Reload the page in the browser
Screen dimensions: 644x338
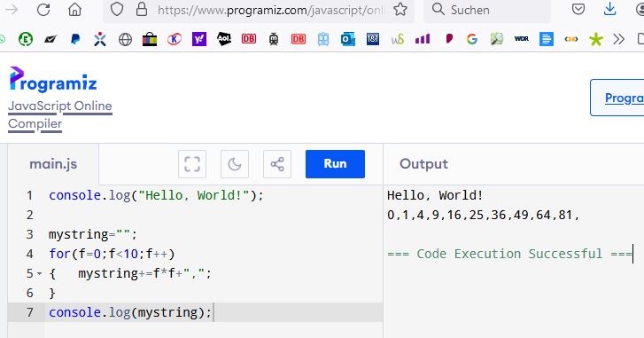43,10
